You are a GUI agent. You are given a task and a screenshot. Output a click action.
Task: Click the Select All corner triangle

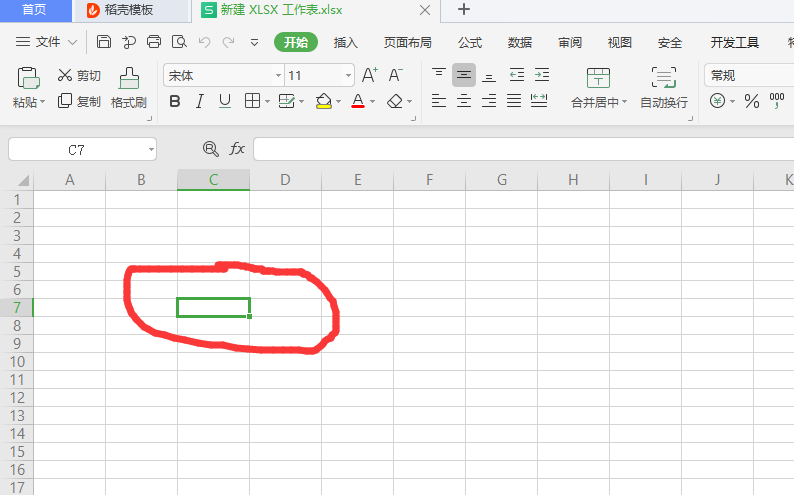(23, 180)
